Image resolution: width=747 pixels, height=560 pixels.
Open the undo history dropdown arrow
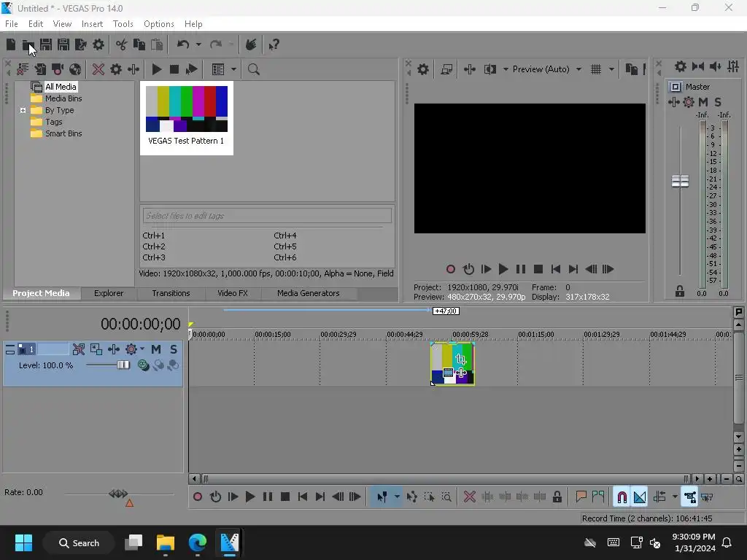[198, 44]
